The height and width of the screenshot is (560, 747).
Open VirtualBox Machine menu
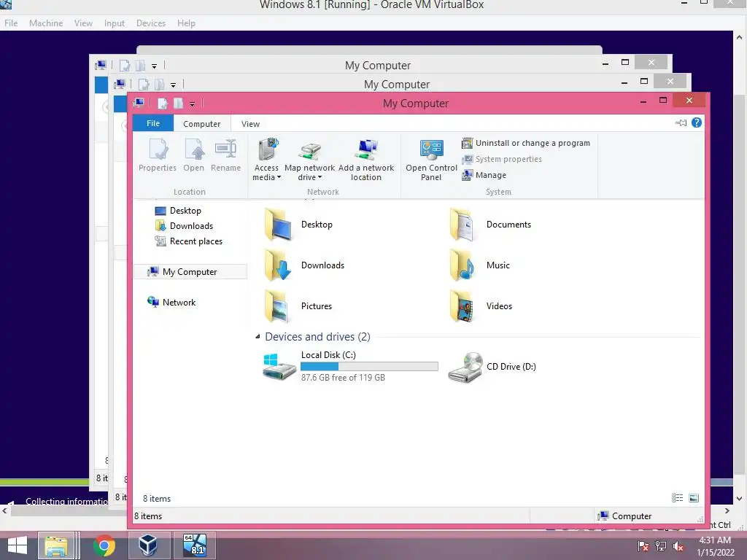(x=46, y=23)
